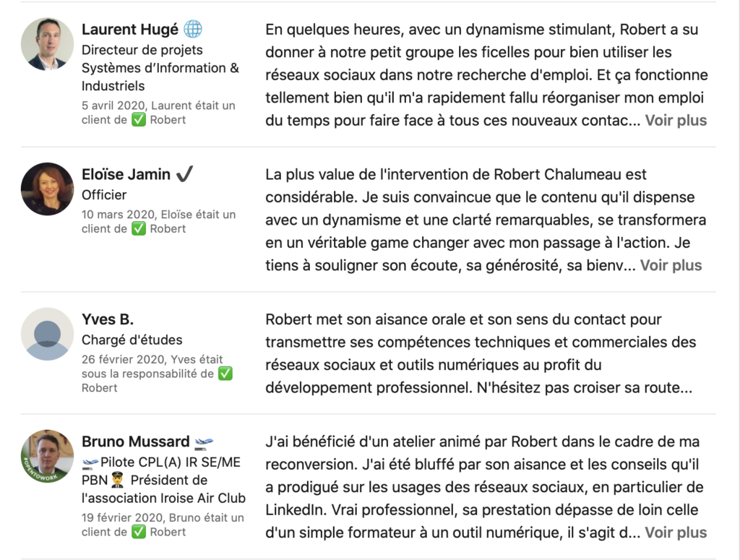Expand Eloïse Jamin's recommendation with Voir plus
Screen dimensions: 740x560
[x=671, y=265]
